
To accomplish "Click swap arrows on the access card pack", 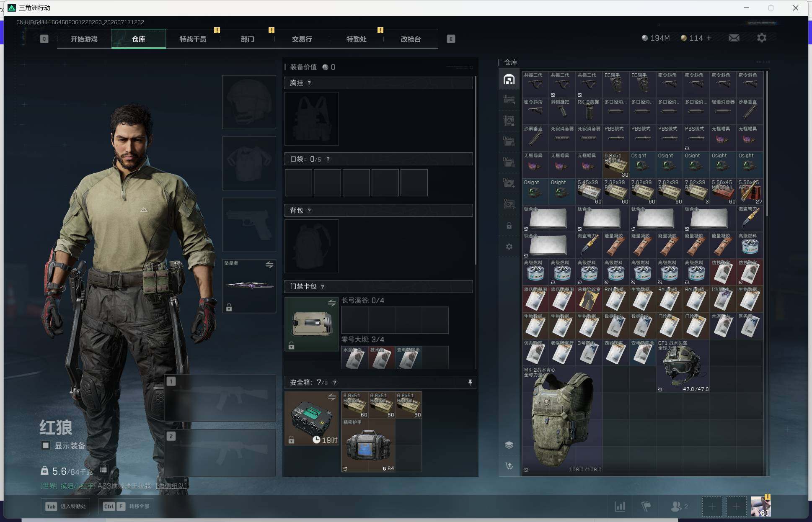I will pyautogui.click(x=332, y=302).
